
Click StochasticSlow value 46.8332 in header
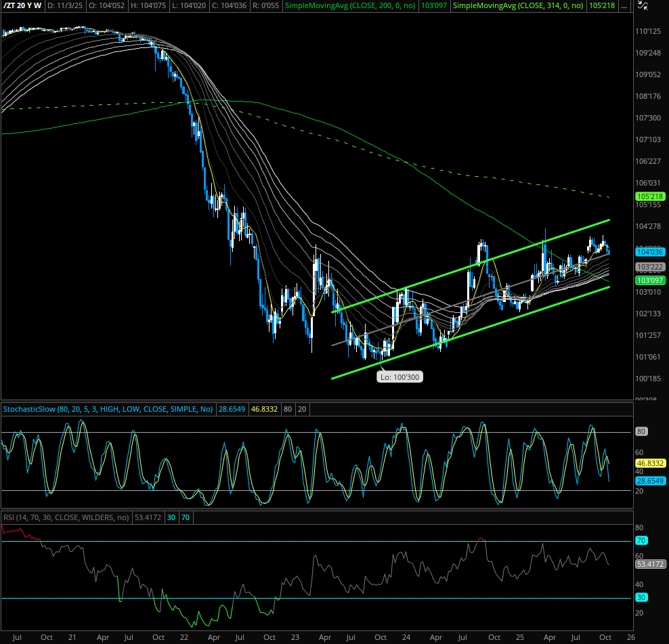pos(264,409)
